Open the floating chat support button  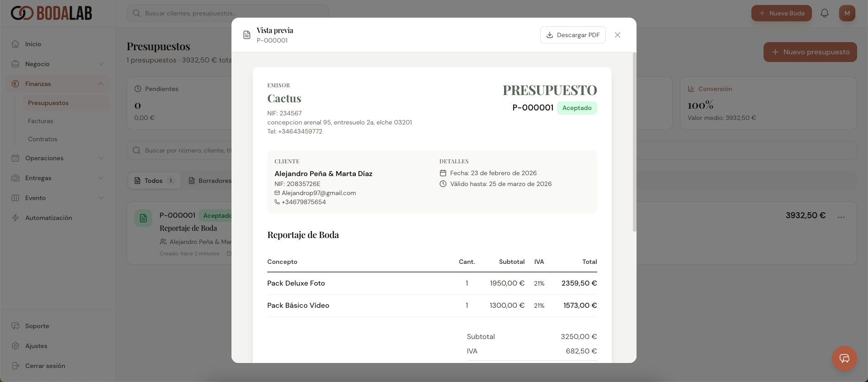pyautogui.click(x=844, y=358)
